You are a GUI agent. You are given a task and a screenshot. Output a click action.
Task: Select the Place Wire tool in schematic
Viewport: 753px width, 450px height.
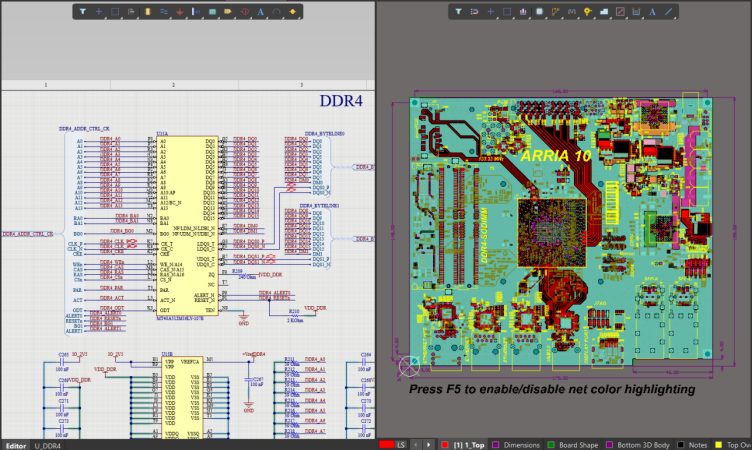164,12
